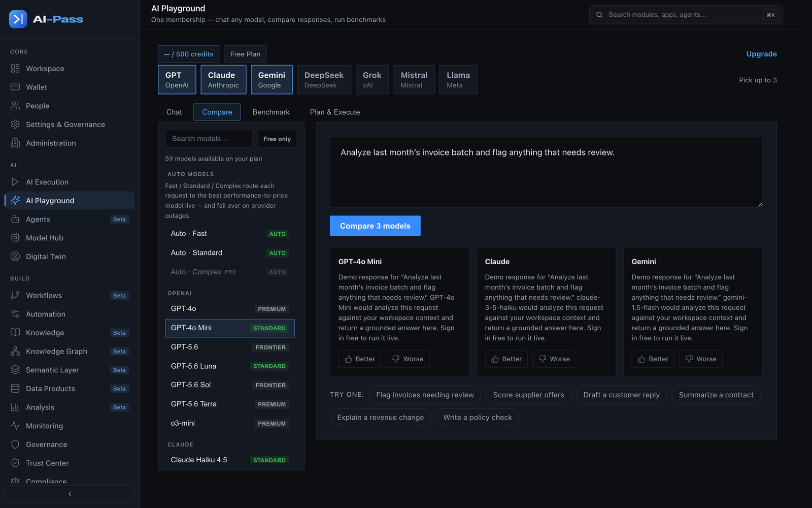Select the GPT-4o premium model

click(x=230, y=309)
